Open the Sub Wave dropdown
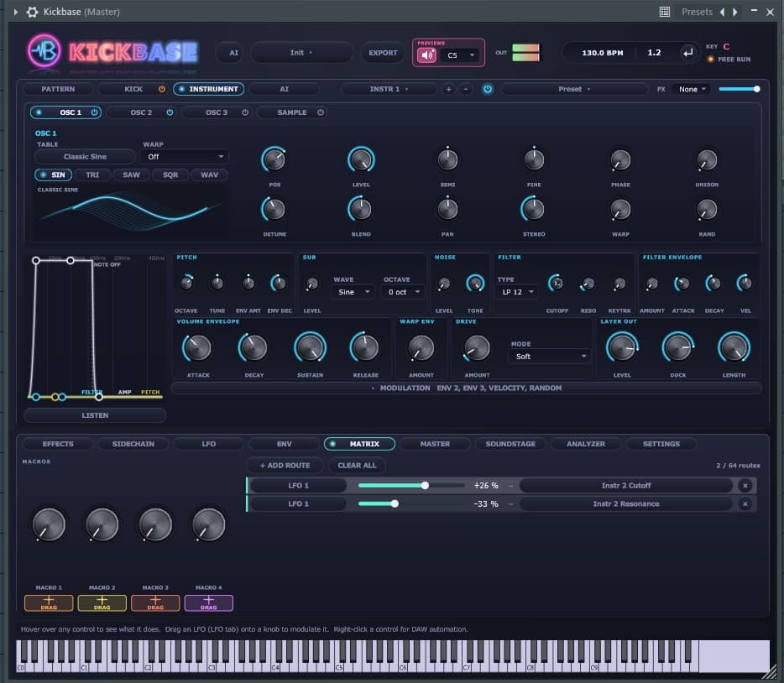 click(353, 292)
